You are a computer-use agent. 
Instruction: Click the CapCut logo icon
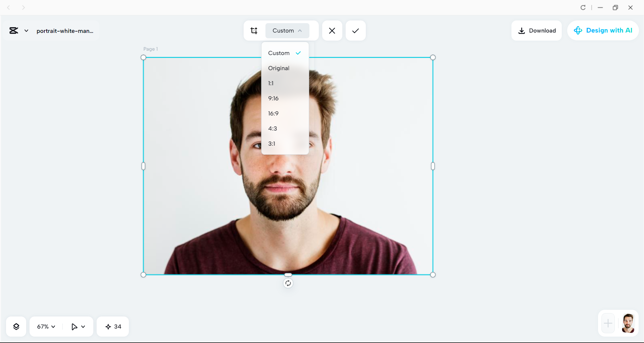(x=13, y=30)
